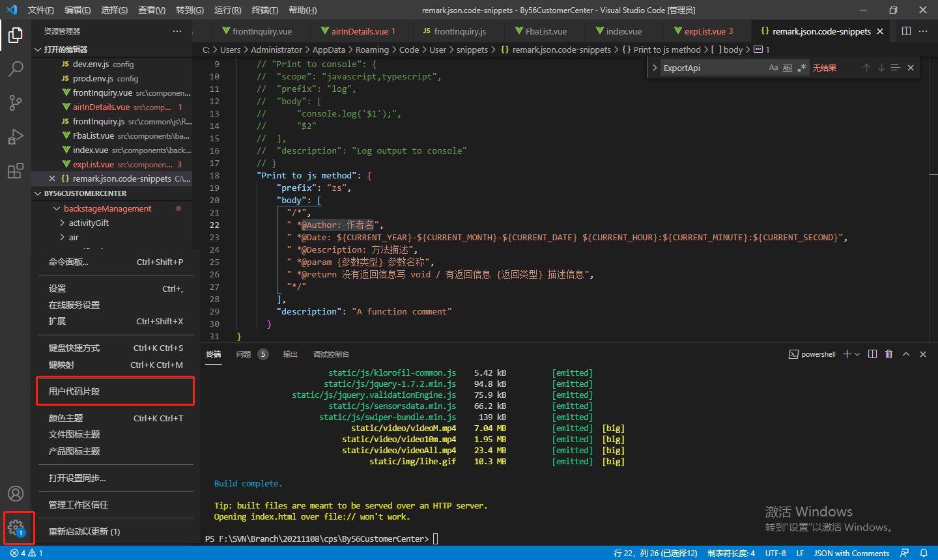Open the Source Control view
938x560 pixels.
pos(16,102)
